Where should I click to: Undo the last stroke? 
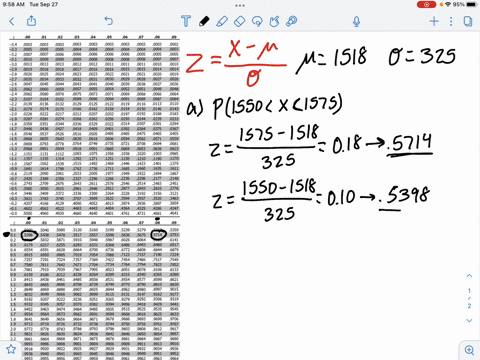(x=109, y=21)
